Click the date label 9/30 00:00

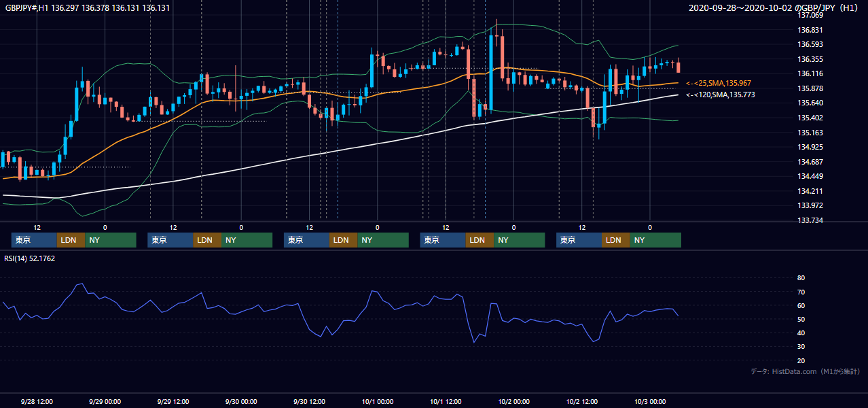240,401
